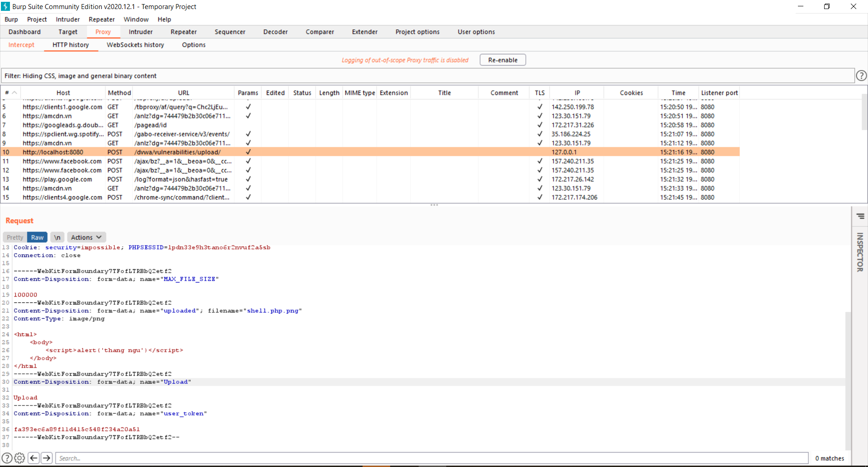
Task: Switch request view to Pretty
Action: (15, 237)
